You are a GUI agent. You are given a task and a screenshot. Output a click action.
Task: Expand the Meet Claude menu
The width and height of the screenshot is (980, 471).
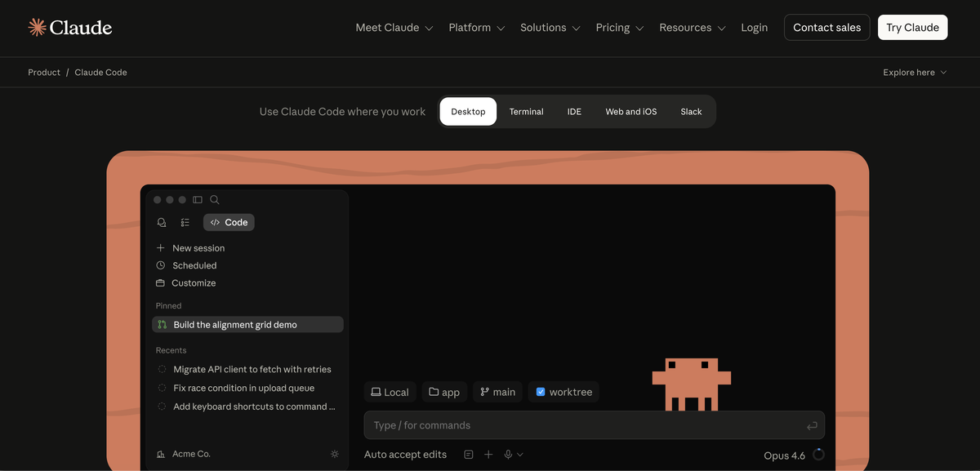click(x=394, y=28)
